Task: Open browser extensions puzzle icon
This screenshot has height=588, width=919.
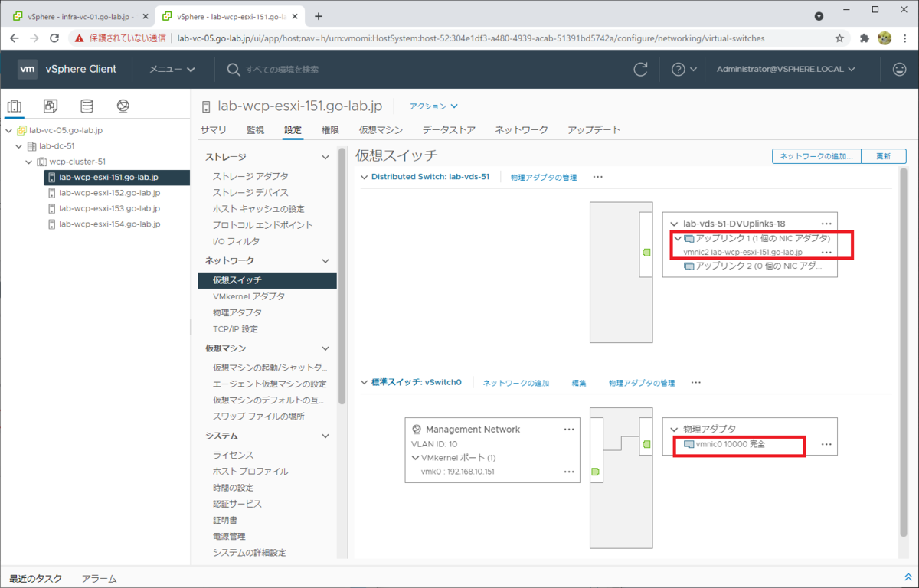Action: [x=865, y=38]
